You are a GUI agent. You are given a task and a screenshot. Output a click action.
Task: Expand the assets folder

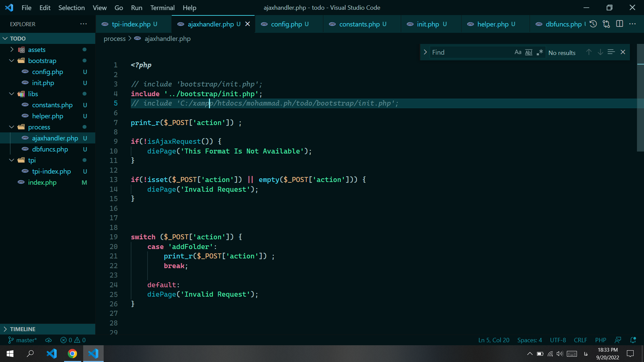48,50
